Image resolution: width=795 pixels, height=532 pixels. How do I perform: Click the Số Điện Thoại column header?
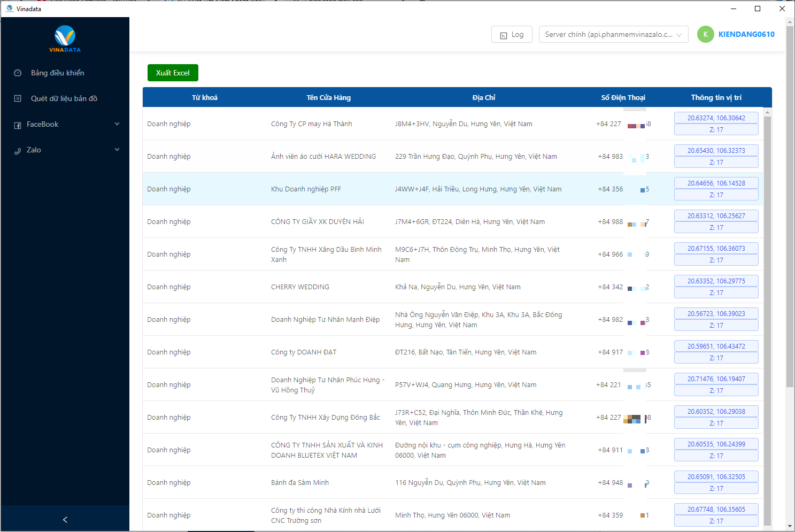tap(623, 97)
